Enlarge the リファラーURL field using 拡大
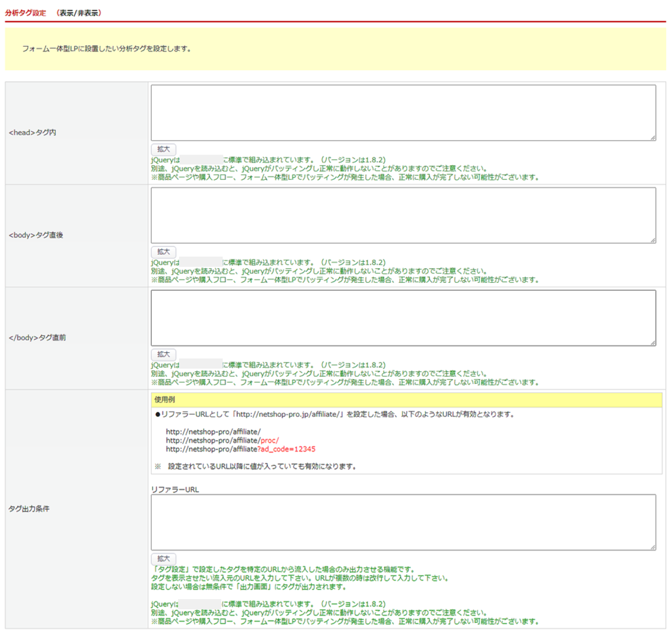This screenshot has height=635, width=672. (x=164, y=559)
